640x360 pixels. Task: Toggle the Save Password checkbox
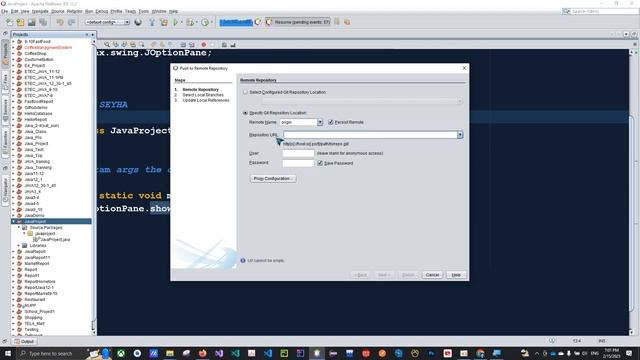click(320, 163)
